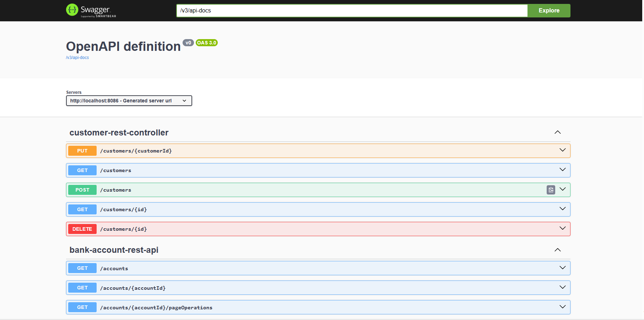Open the /v3/api-docs link under title
This screenshot has width=644, height=320.
pyautogui.click(x=77, y=58)
